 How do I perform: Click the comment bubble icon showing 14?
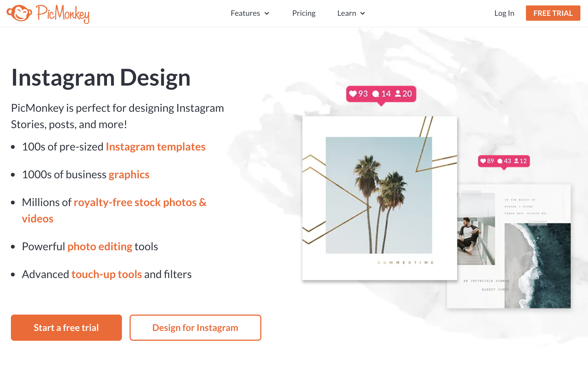(376, 94)
